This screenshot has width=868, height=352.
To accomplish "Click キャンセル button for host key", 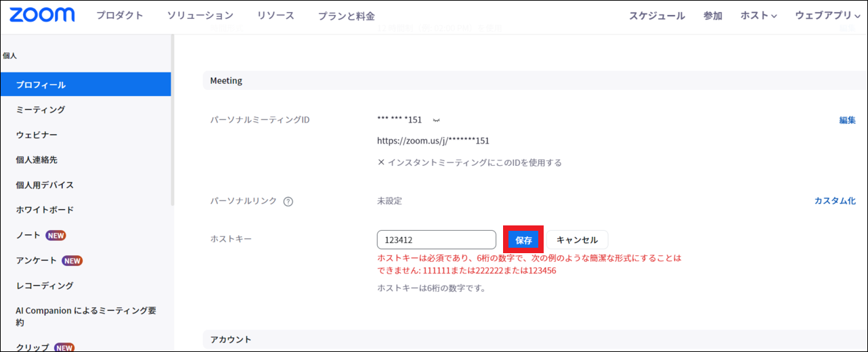I will point(578,240).
